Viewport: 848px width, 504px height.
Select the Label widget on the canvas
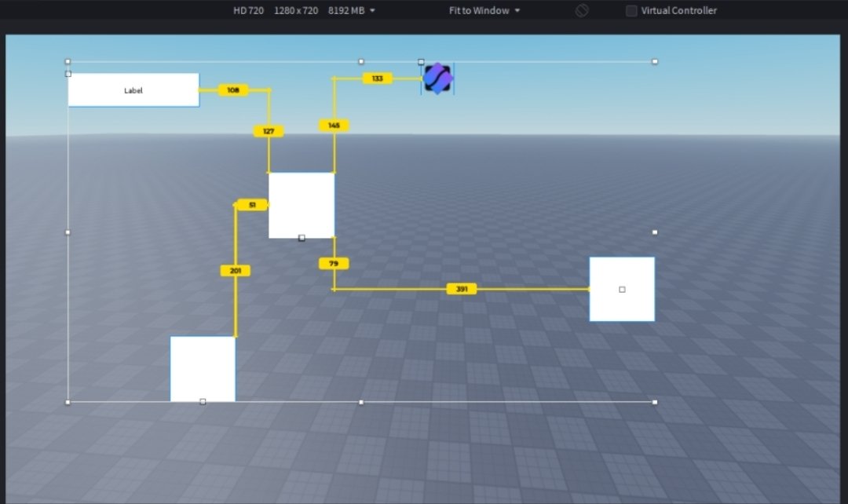click(x=133, y=89)
